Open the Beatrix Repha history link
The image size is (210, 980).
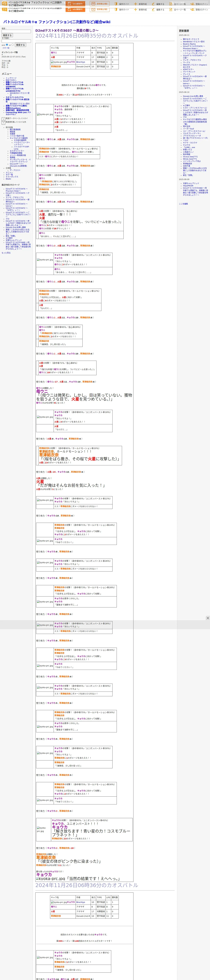coord(189,44)
